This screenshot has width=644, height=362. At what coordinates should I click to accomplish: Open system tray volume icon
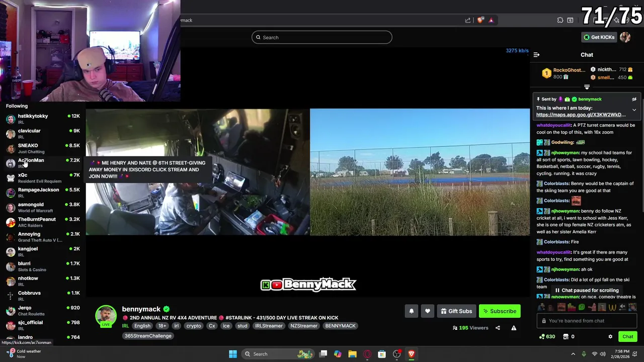(x=604, y=354)
